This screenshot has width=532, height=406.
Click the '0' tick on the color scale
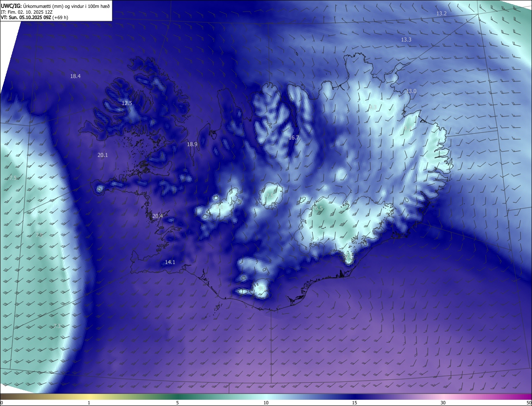click(x=1, y=403)
